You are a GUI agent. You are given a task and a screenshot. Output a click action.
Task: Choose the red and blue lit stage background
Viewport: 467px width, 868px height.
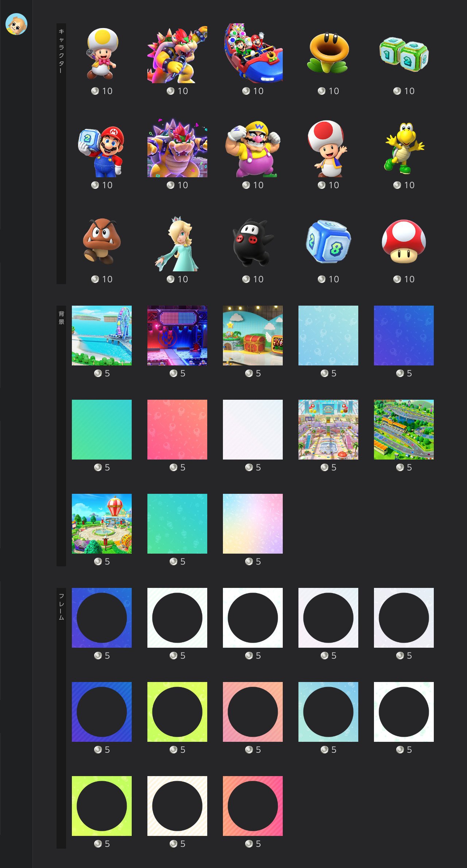177,336
